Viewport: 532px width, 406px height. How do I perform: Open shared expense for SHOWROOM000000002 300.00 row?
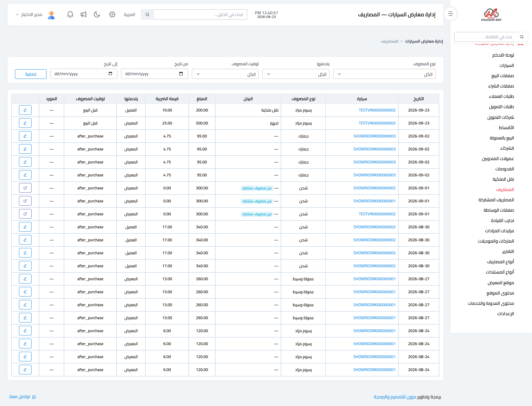pos(25,188)
